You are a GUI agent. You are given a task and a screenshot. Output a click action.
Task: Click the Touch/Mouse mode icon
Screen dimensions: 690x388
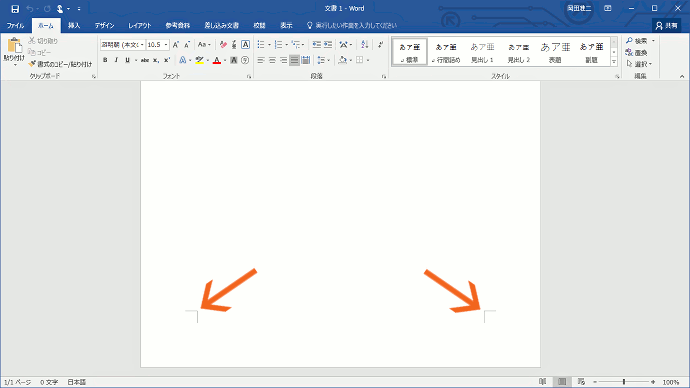pyautogui.click(x=60, y=9)
